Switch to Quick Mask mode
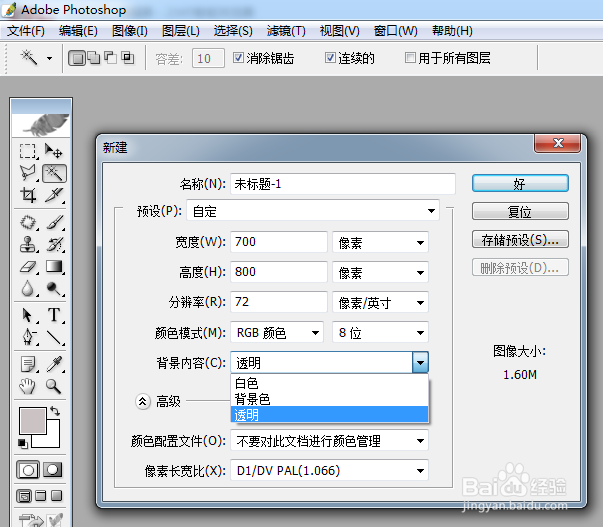This screenshot has height=527, width=603. point(53,470)
